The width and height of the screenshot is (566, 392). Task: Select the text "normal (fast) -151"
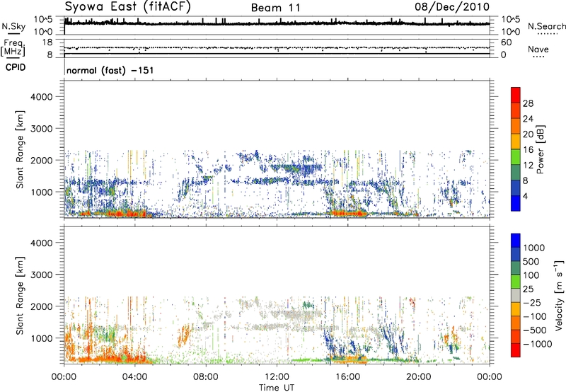(110, 70)
